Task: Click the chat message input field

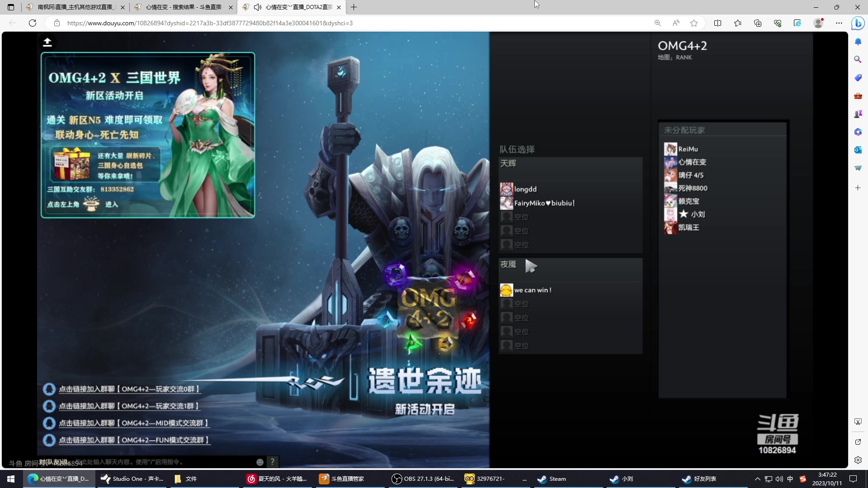Action: coord(147,462)
